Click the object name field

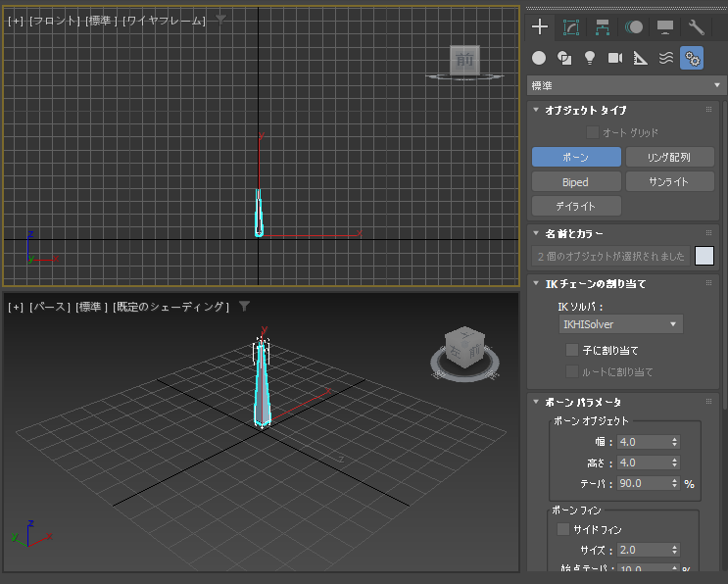tap(610, 256)
